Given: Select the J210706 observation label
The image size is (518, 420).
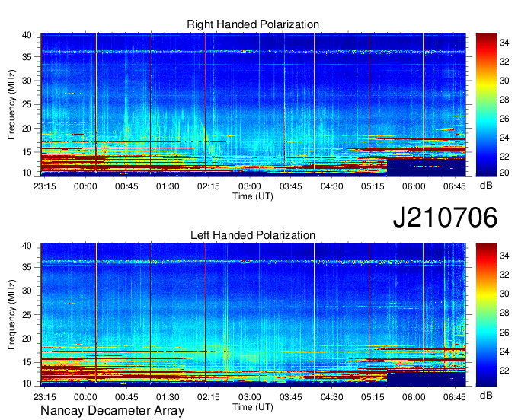Looking at the screenshot, I should 445,217.
